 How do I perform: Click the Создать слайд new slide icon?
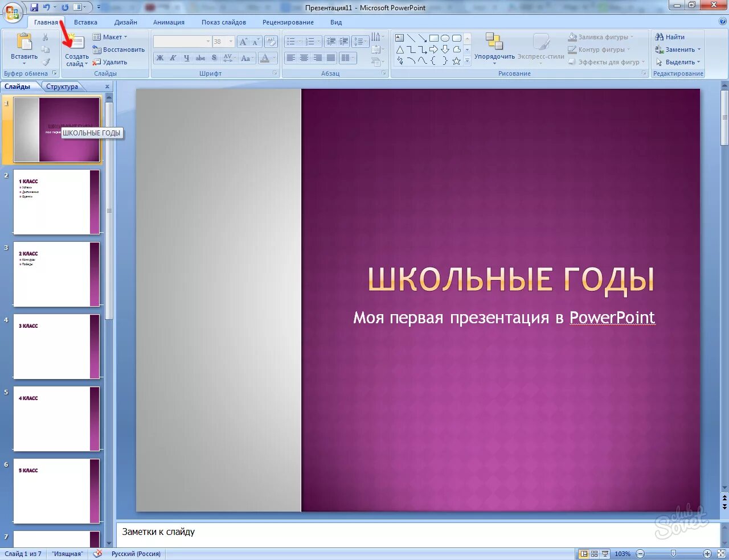[x=75, y=42]
